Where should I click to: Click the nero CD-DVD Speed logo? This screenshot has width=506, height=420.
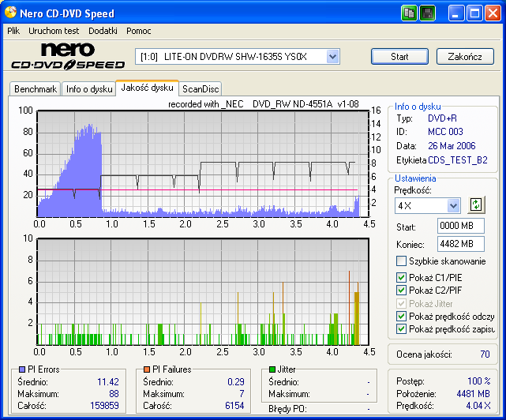click(x=68, y=56)
